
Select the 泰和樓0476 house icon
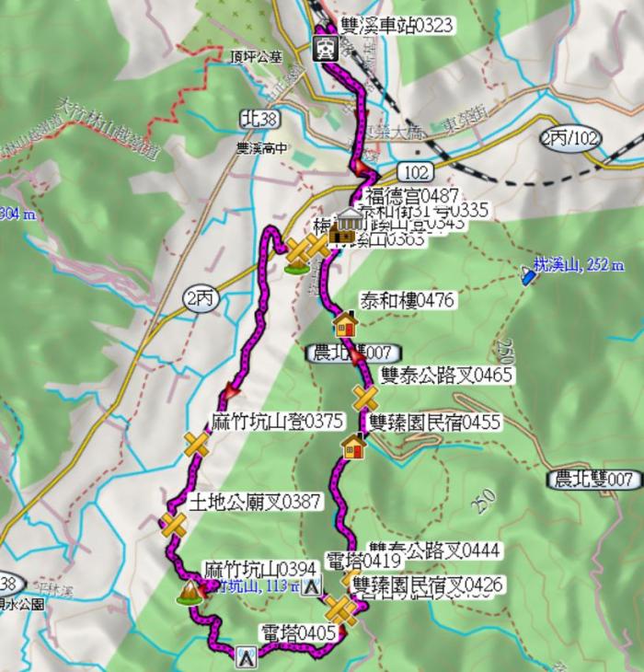tap(346, 324)
